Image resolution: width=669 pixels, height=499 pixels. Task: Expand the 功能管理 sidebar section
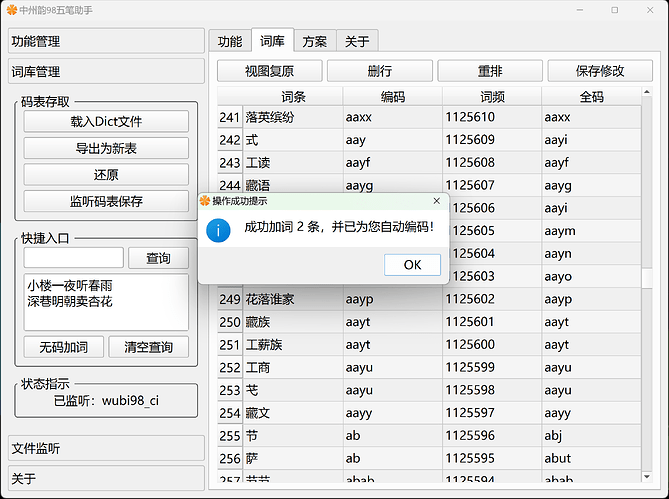(105, 42)
